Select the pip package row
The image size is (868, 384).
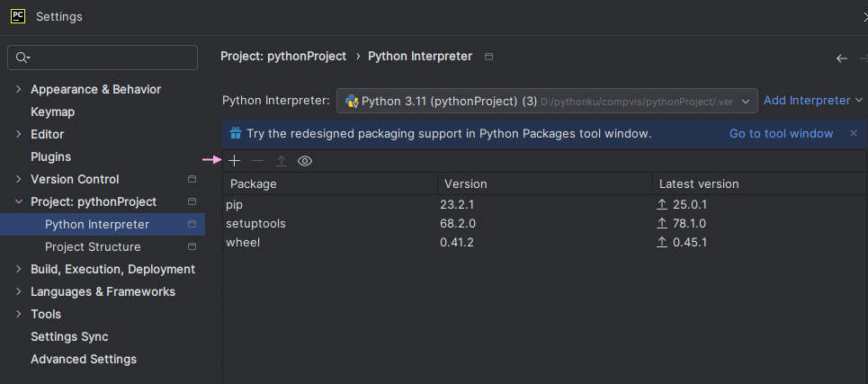(545, 205)
